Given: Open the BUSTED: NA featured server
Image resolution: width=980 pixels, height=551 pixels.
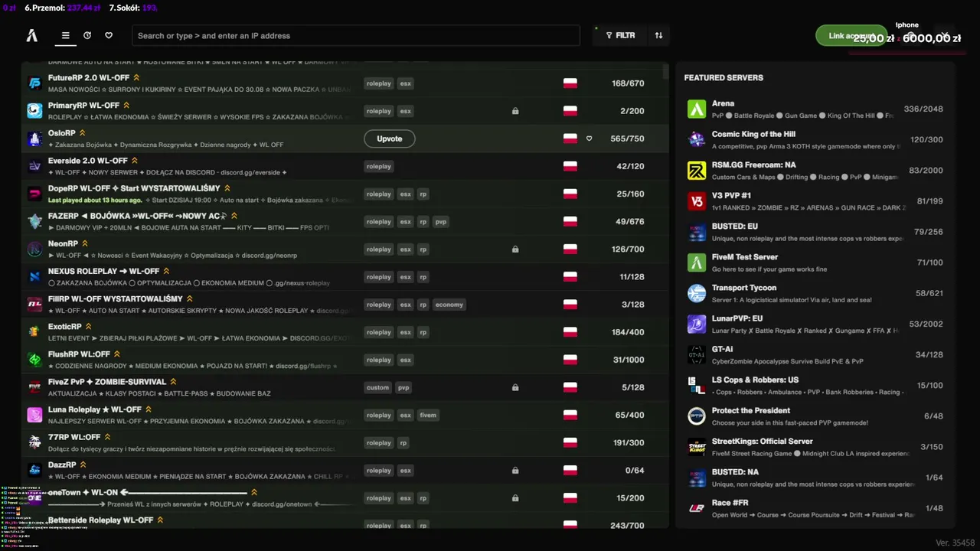Looking at the screenshot, I should 816,478.
